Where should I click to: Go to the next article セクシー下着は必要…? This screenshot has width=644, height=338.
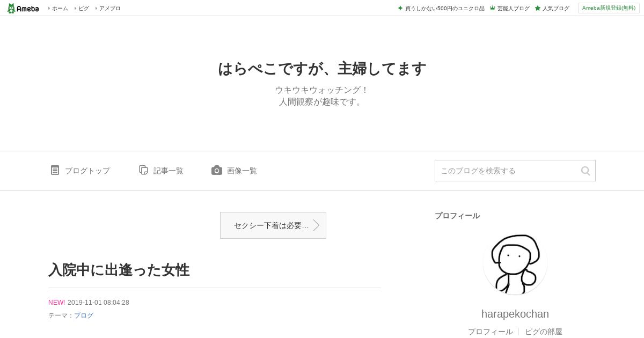point(273,225)
